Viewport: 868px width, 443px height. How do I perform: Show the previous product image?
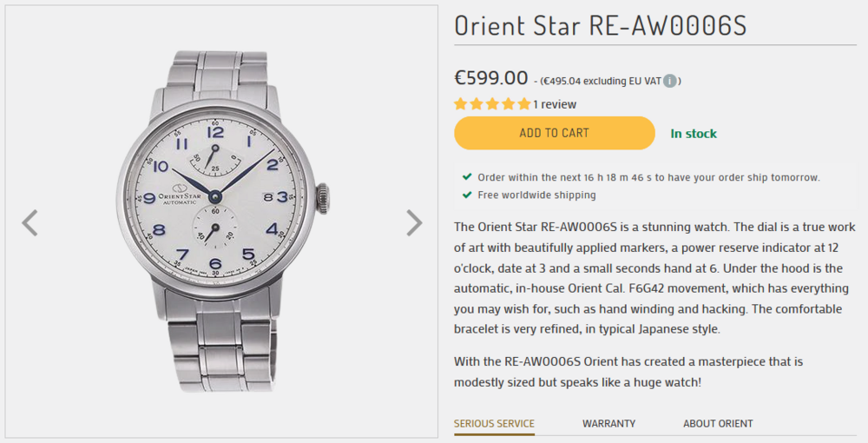coord(30,223)
